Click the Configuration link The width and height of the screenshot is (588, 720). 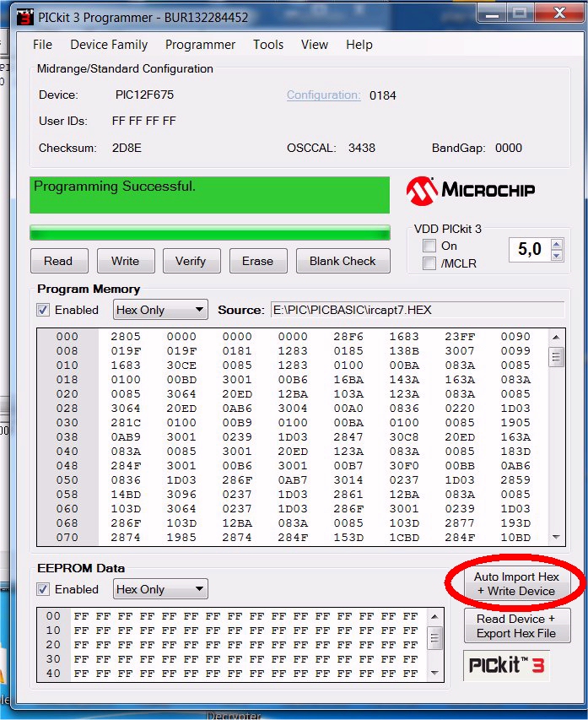(x=324, y=95)
